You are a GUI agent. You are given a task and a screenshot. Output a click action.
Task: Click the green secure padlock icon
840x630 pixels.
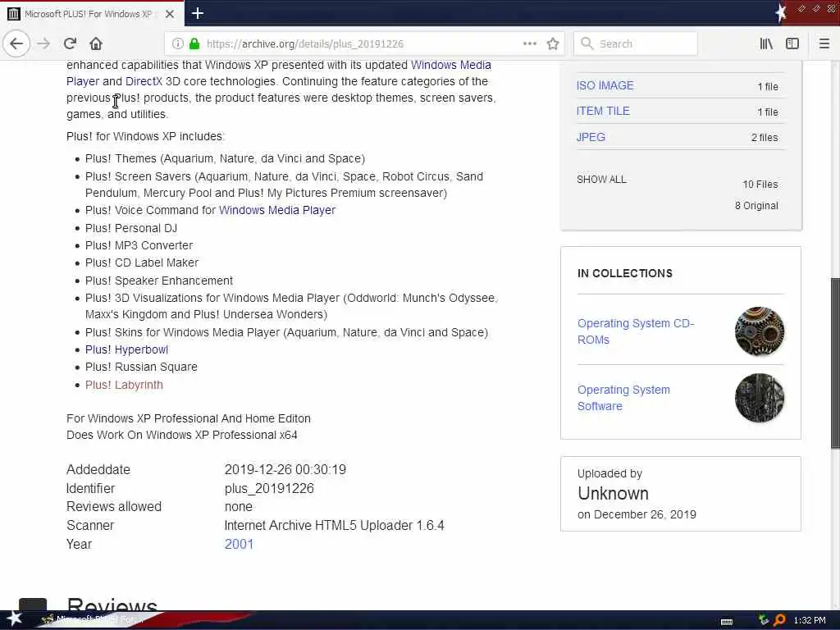pos(194,43)
